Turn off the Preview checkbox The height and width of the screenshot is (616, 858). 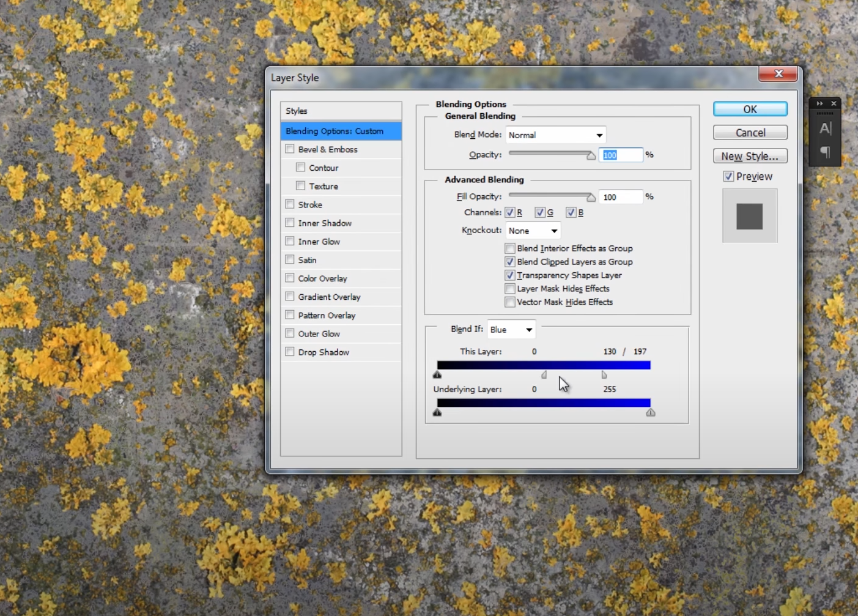728,176
